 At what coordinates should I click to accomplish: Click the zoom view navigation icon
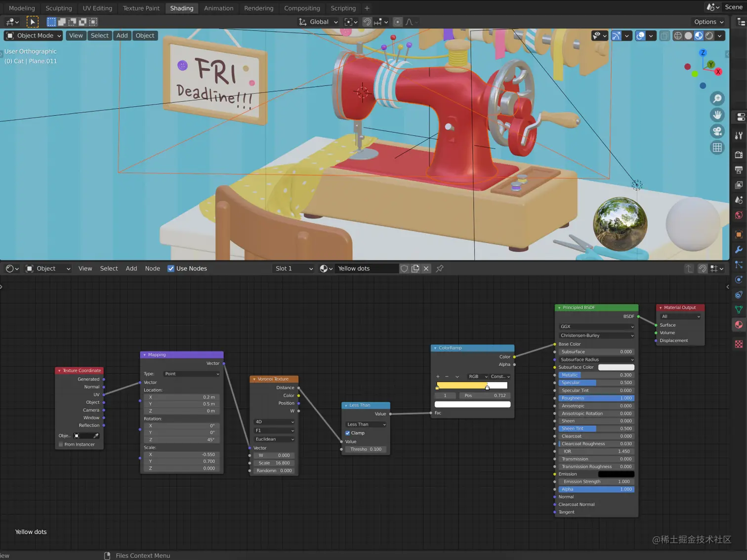tap(717, 99)
